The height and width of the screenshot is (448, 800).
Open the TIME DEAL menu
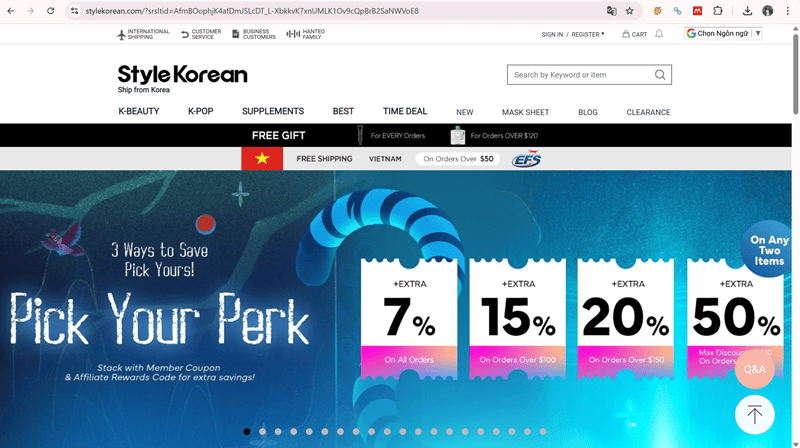coord(405,111)
